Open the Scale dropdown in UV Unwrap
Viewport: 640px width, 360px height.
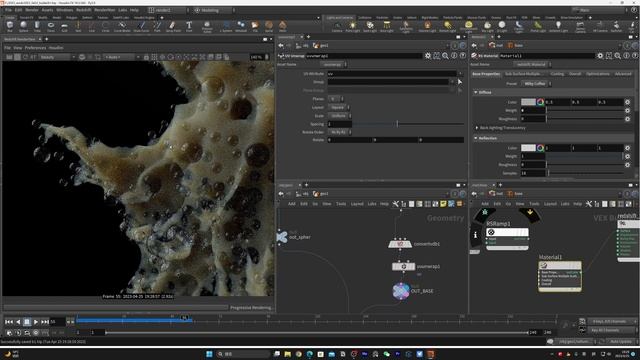[x=340, y=116]
